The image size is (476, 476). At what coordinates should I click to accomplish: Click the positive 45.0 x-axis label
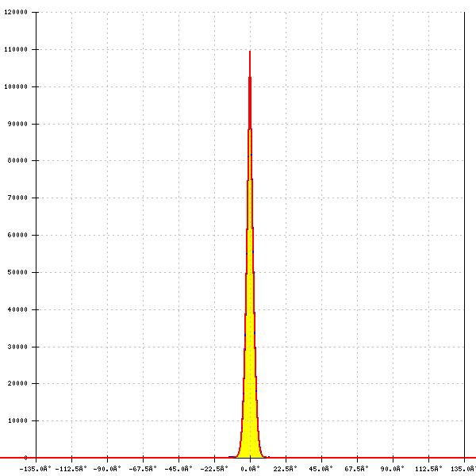321,469
